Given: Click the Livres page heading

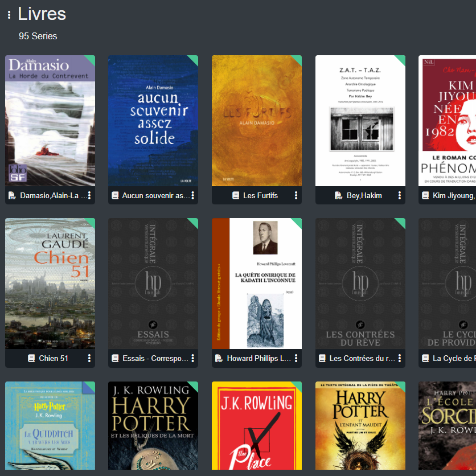Looking at the screenshot, I should (42, 14).
